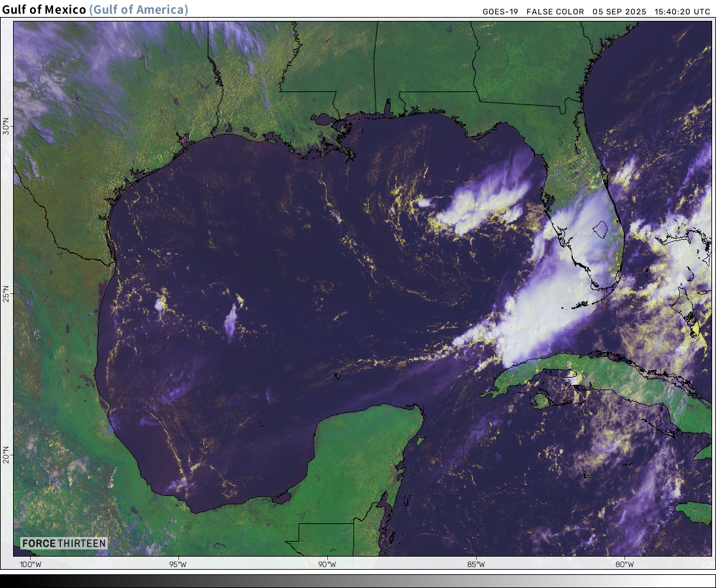
Task: Select the Gulf of America subtitle
Action: (138, 10)
